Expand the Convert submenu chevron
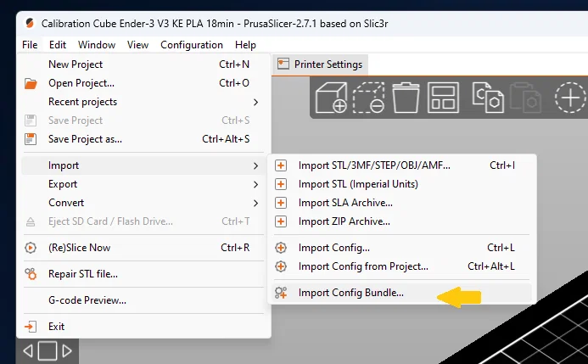588x364 pixels. pos(255,203)
